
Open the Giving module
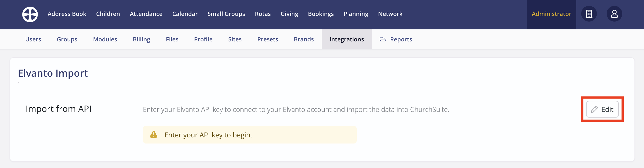coord(289,14)
